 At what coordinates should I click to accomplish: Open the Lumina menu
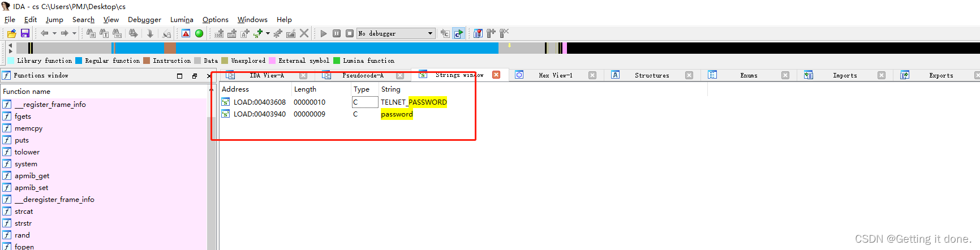coord(182,19)
